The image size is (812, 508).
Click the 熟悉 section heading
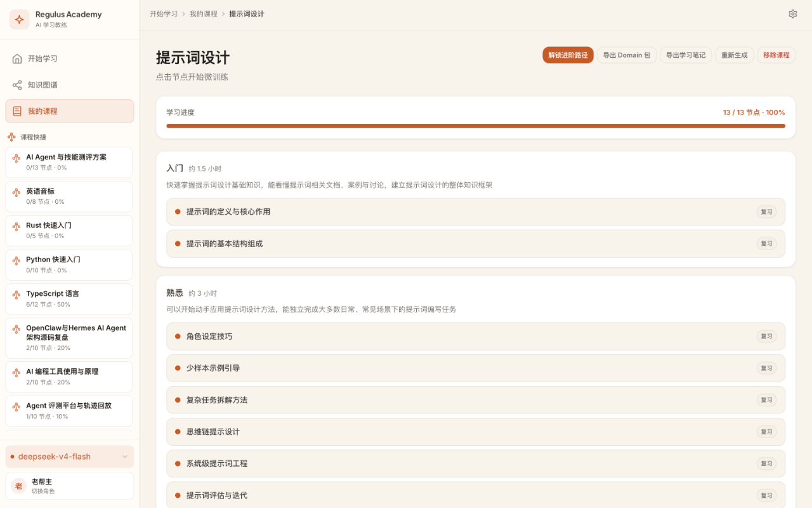(x=174, y=293)
